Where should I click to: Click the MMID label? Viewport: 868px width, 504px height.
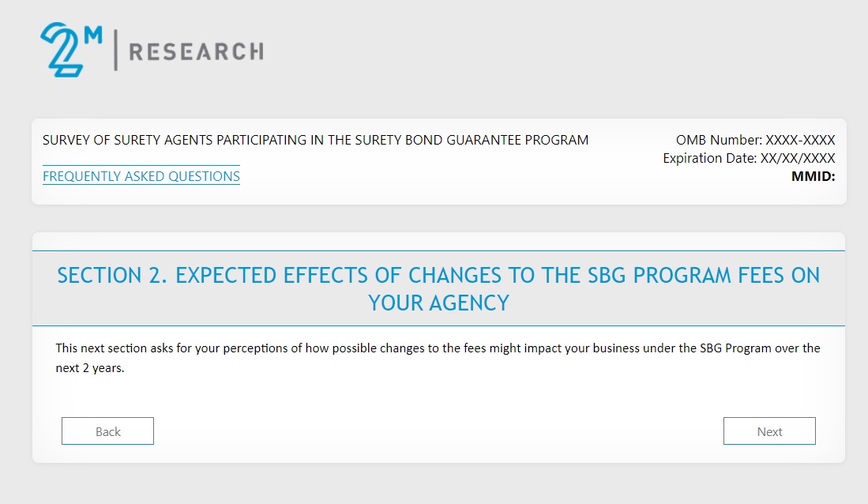813,176
